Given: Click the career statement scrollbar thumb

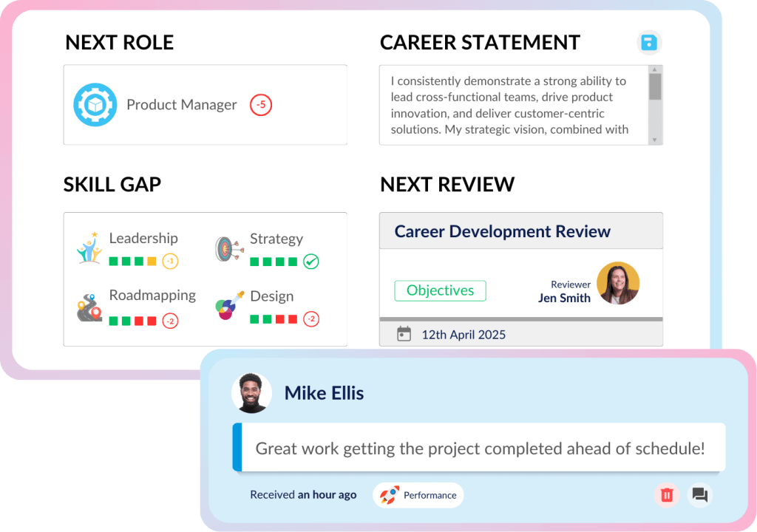Looking at the screenshot, I should pyautogui.click(x=655, y=86).
